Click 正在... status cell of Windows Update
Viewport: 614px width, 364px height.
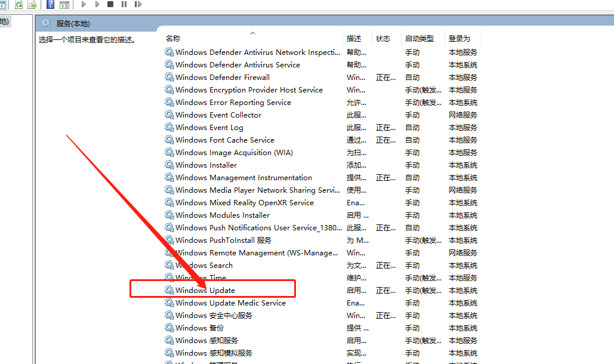click(385, 291)
